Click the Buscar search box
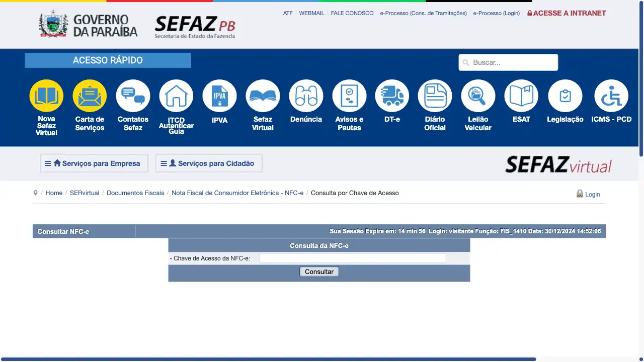The width and height of the screenshot is (644, 362). (508, 62)
